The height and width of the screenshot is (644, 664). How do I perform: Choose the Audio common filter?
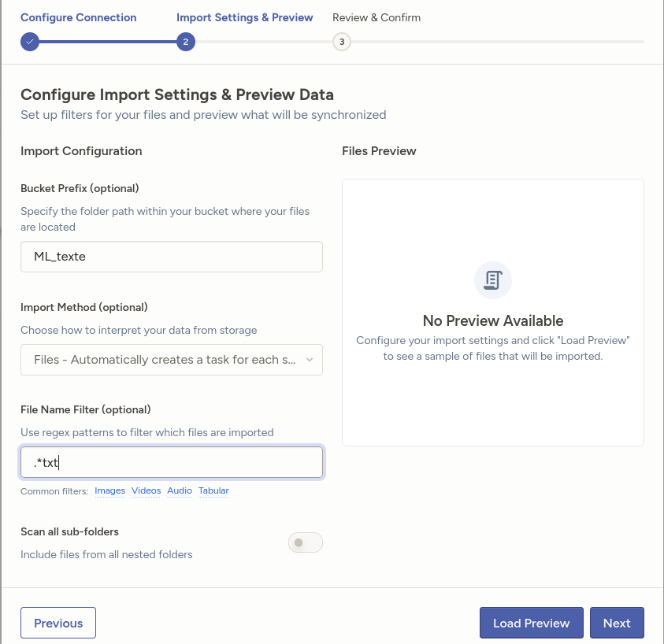[180, 490]
